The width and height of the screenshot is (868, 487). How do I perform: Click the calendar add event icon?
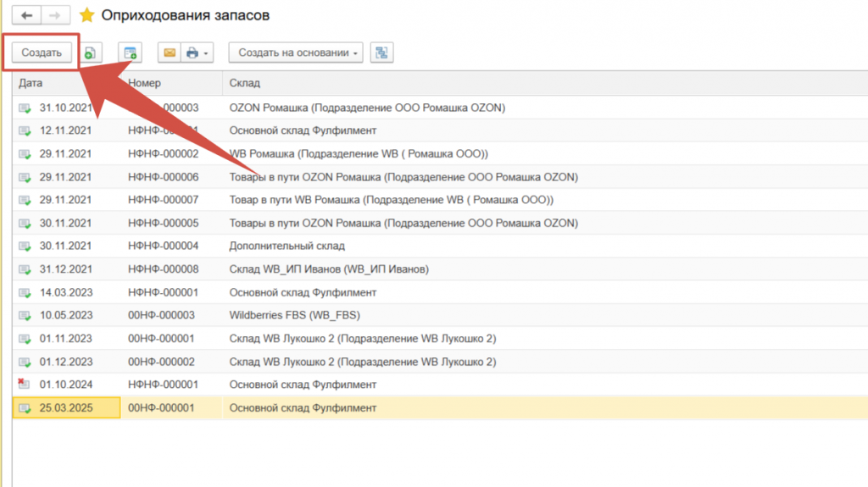pyautogui.click(x=130, y=53)
